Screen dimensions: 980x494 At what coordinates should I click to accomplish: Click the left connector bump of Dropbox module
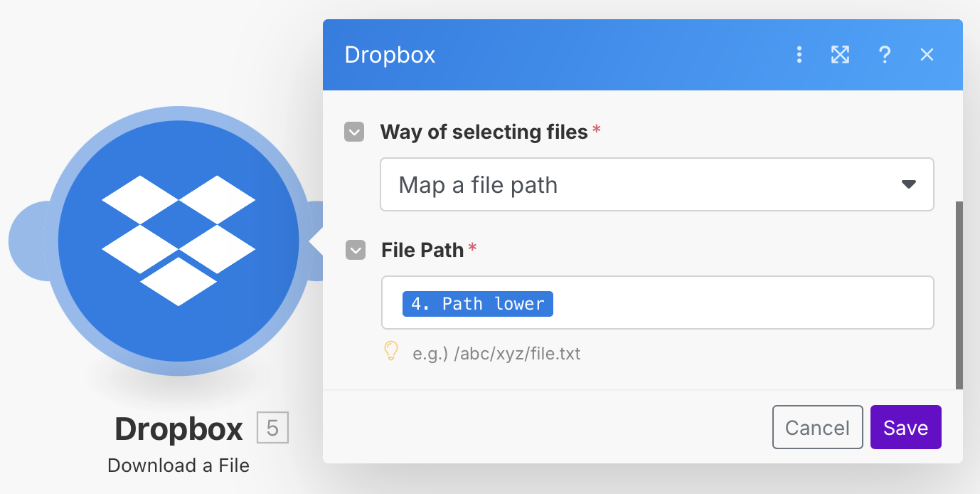point(27,241)
